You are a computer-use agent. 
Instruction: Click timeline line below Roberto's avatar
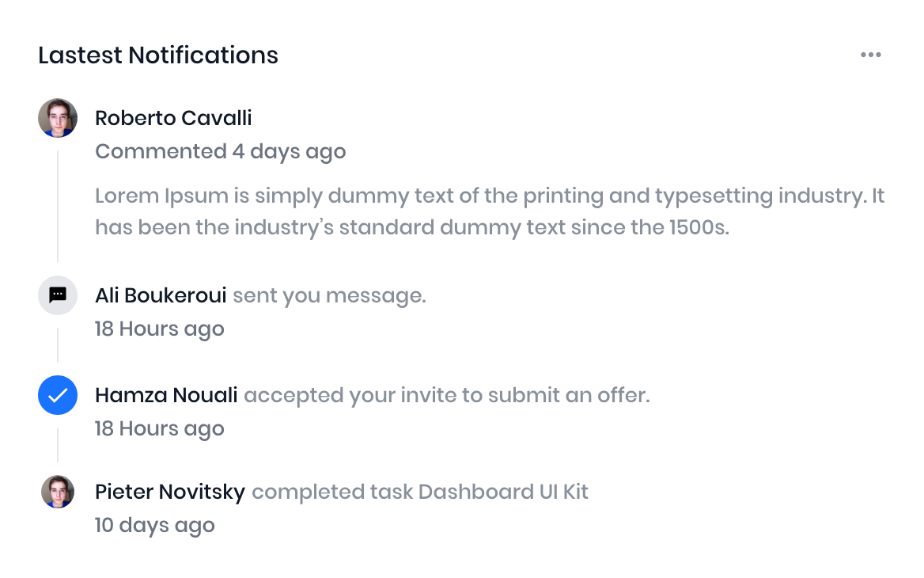[58, 206]
